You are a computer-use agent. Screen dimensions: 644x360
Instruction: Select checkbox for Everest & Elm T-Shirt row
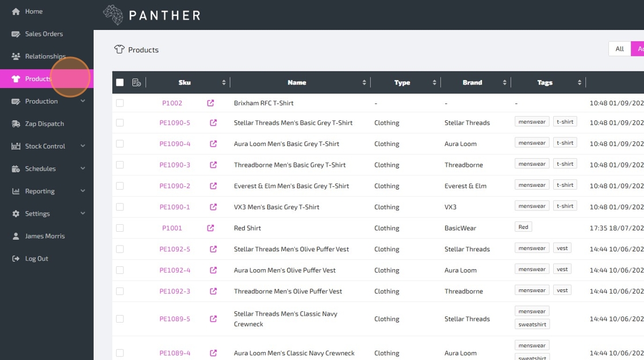pos(120,186)
